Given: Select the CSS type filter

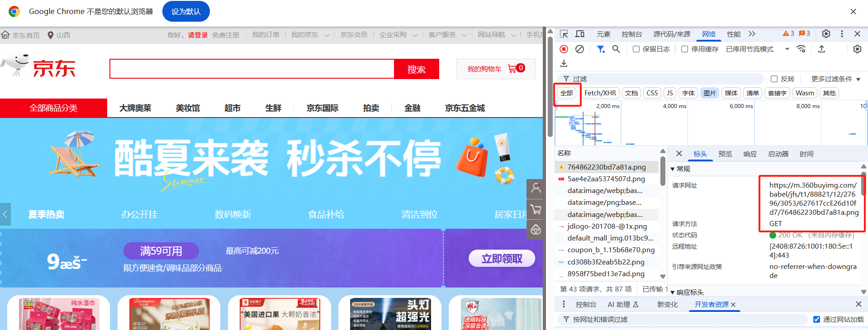Looking at the screenshot, I should pos(652,93).
